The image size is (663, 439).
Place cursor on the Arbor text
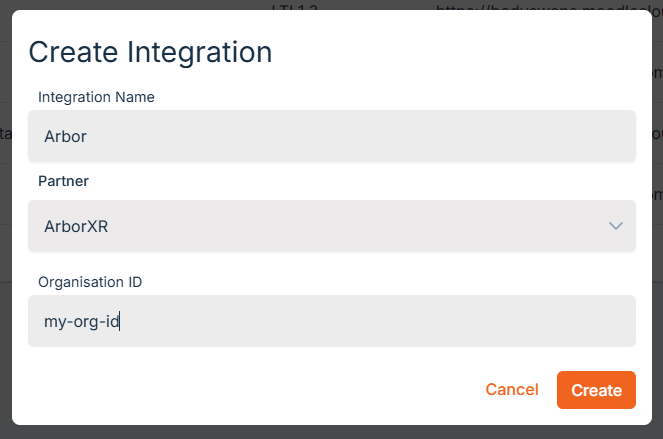point(66,136)
